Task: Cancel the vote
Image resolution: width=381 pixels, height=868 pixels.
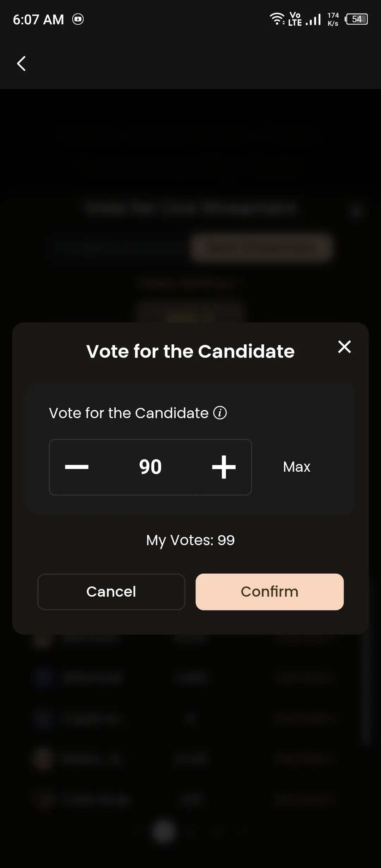Action: 111,592
